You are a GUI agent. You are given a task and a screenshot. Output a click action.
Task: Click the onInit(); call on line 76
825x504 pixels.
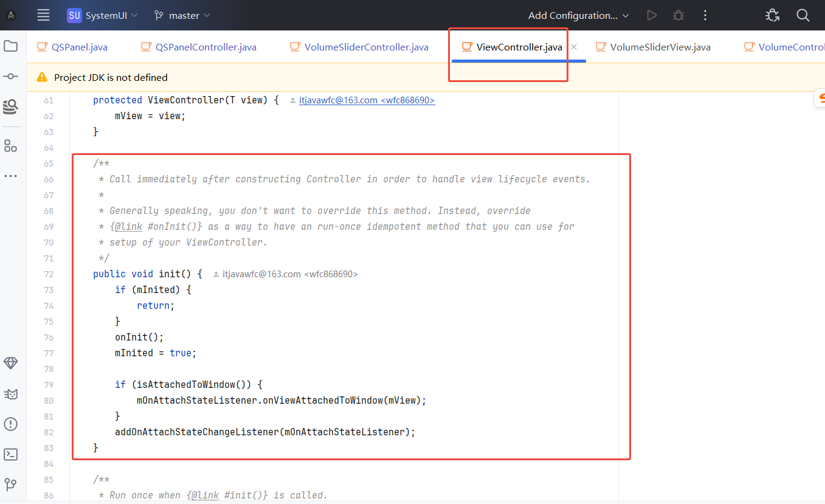[x=139, y=337]
